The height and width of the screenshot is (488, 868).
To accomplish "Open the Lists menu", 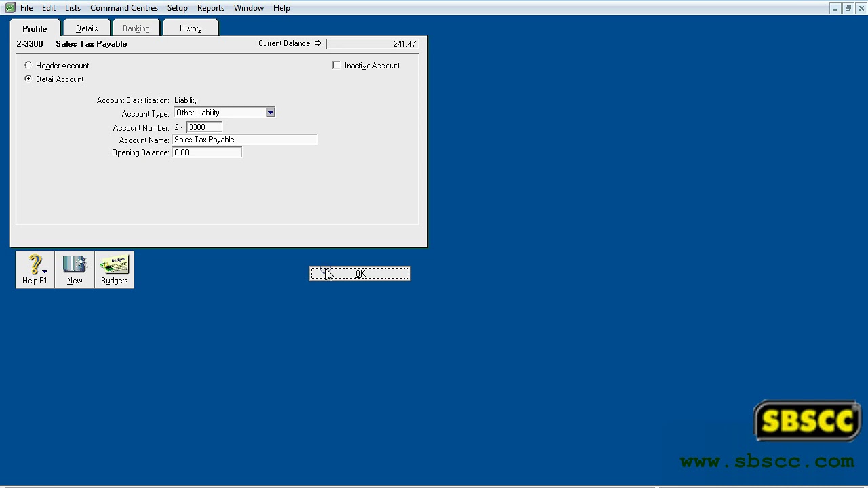I will (x=73, y=8).
